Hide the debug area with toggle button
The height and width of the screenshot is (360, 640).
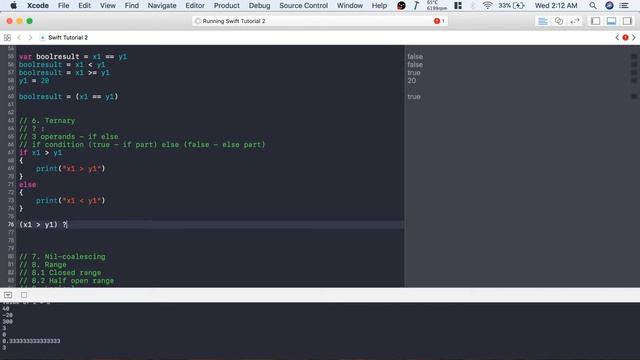[x=8, y=295]
